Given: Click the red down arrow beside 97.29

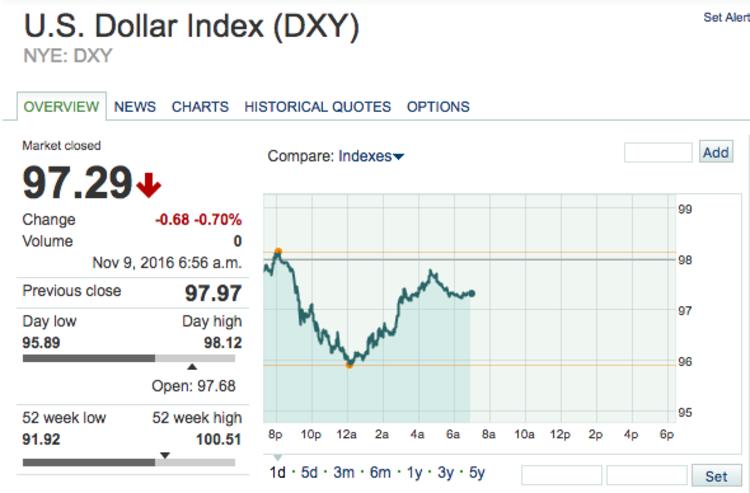Looking at the screenshot, I should point(149,184).
